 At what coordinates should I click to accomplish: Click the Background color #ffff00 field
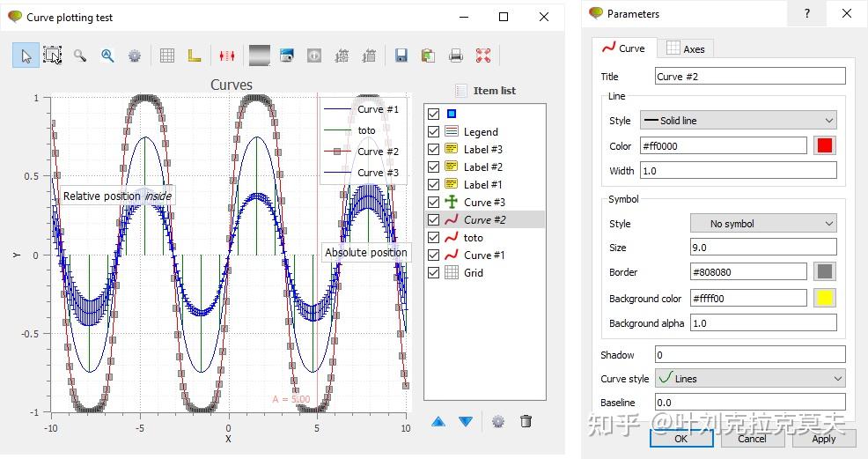[x=748, y=298]
